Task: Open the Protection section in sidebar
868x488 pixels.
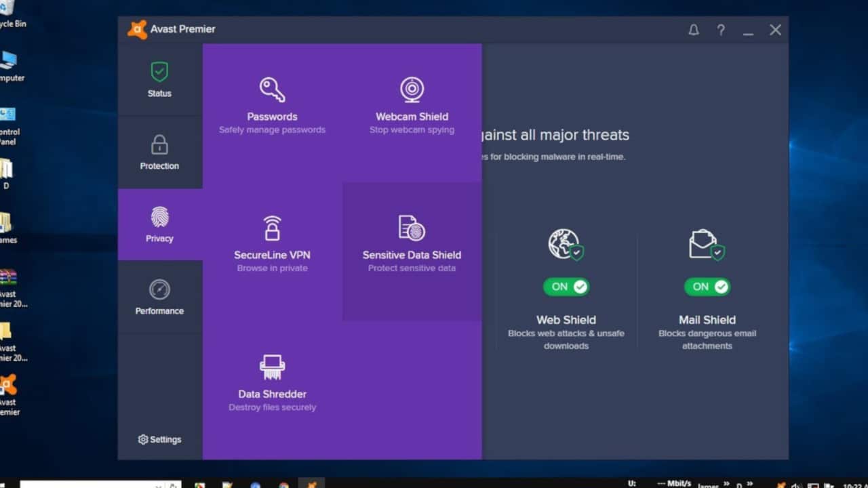Action: pyautogui.click(x=160, y=152)
